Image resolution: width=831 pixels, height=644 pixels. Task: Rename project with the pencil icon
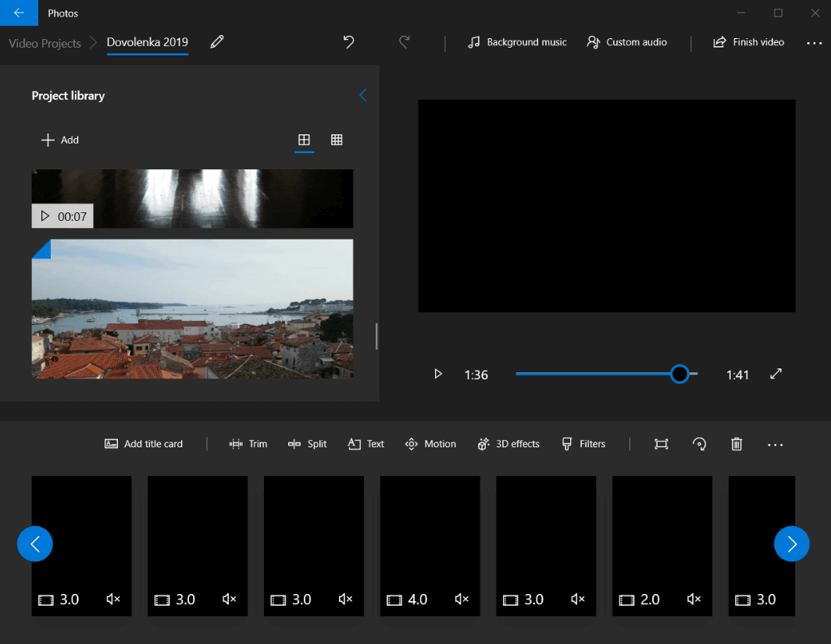pyautogui.click(x=216, y=41)
